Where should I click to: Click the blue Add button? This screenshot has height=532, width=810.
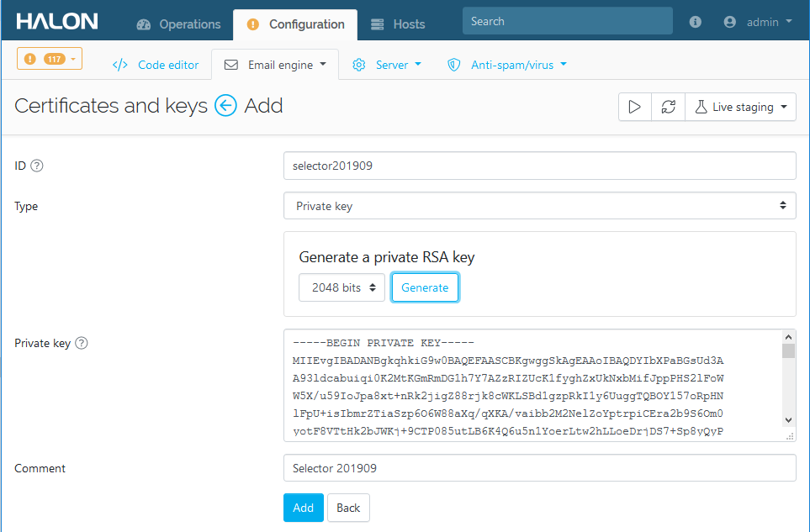coord(303,508)
